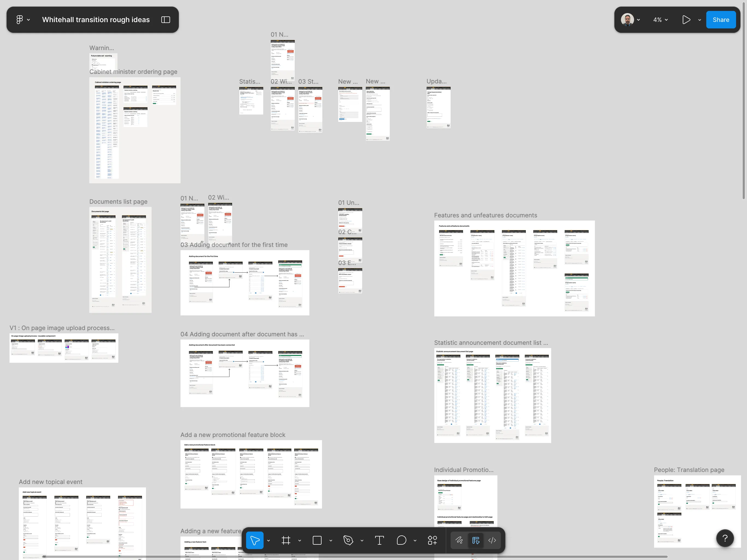Viewport: 747px width, 560px height.
Task: Select the 'People: Translation page' label
Action: tap(689, 469)
